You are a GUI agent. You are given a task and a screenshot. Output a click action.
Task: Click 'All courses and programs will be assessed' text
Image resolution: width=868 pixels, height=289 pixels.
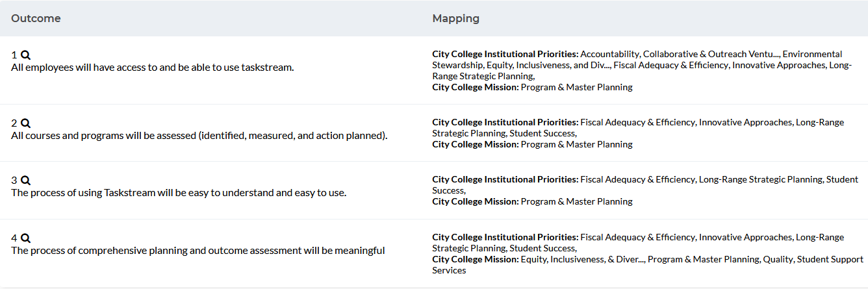pos(199,135)
